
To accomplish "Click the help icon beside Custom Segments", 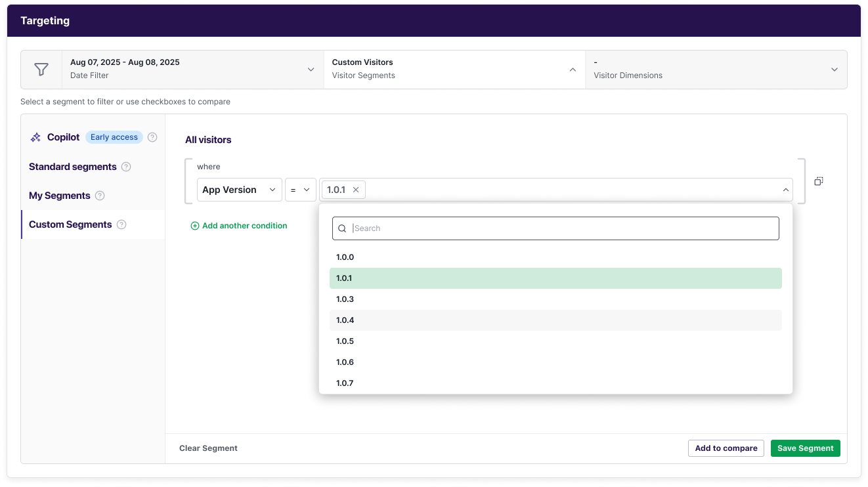I will pyautogui.click(x=121, y=224).
